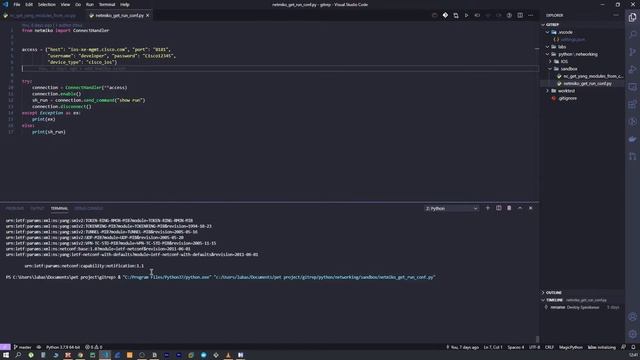Image resolution: width=640 pixels, height=360 pixels.
Task: Split the terminal panel
Action: point(498,208)
